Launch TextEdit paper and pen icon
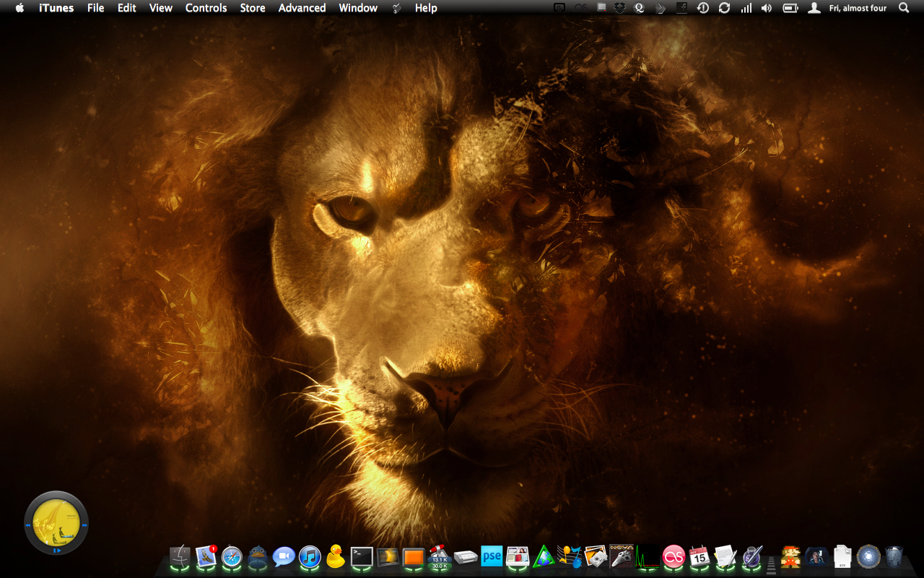 [x=725, y=556]
